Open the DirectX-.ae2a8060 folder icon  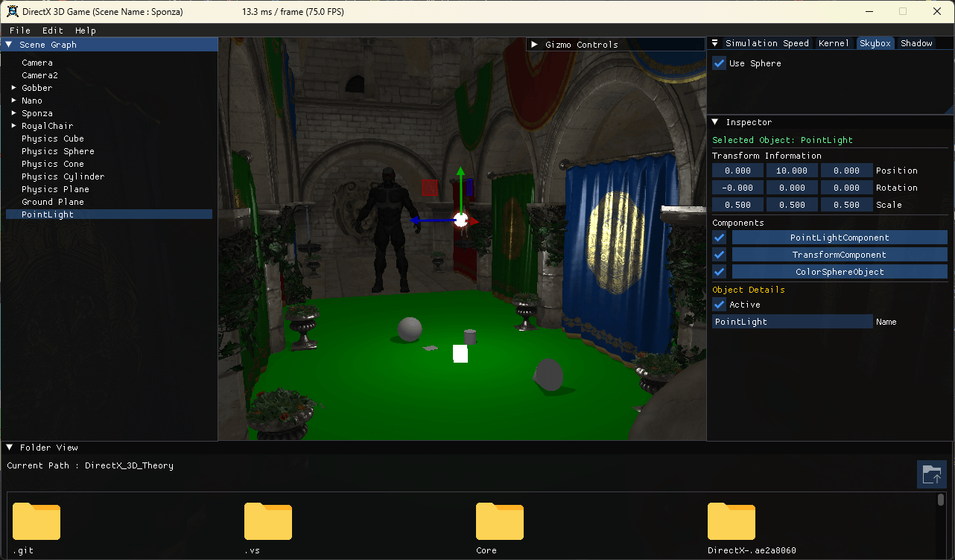(x=732, y=521)
